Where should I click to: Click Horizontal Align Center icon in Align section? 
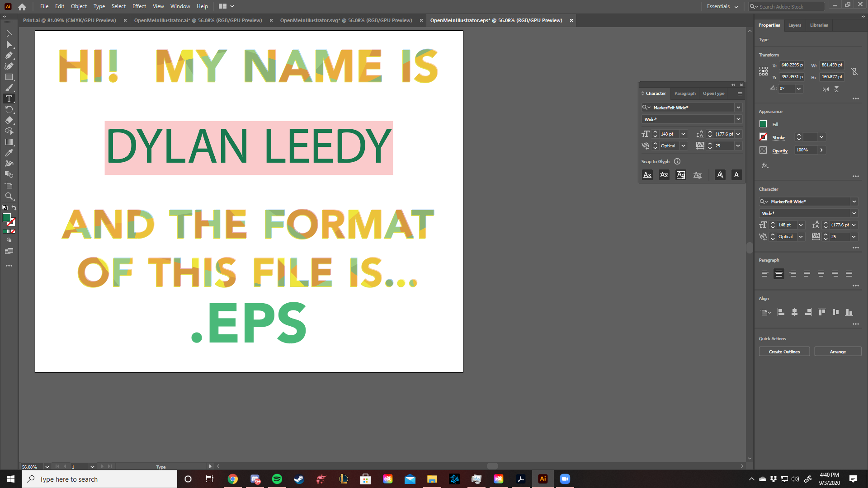(794, 312)
